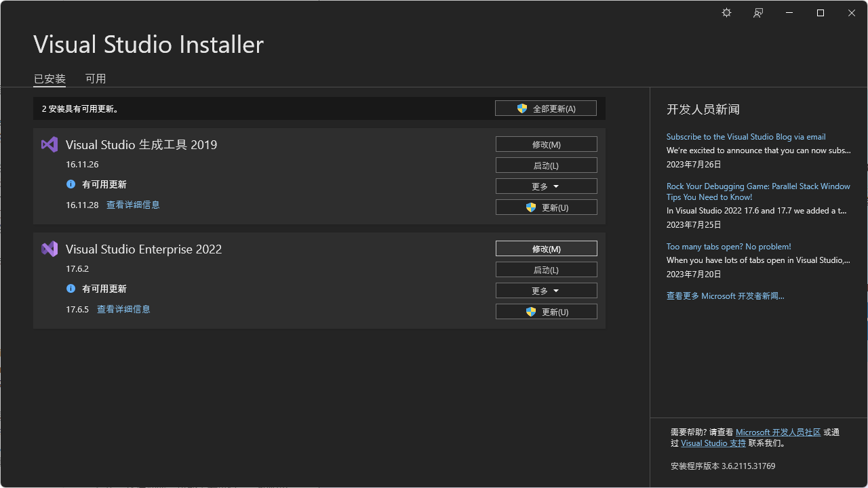This screenshot has height=488, width=868.
Task: Click 启动(L) for Build Tools 2019
Action: [x=547, y=165]
